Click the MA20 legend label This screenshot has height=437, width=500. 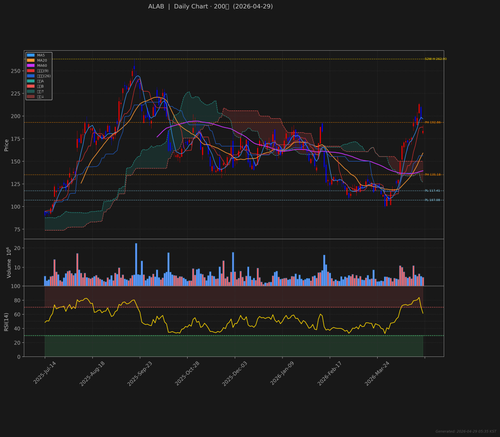(x=42, y=60)
